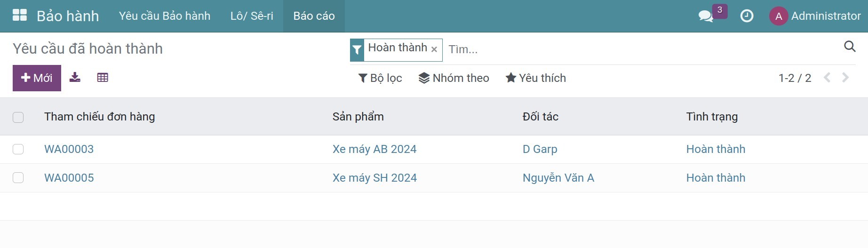The image size is (868, 248).
Task: Expand the Nhóm theo dropdown
Action: (454, 78)
